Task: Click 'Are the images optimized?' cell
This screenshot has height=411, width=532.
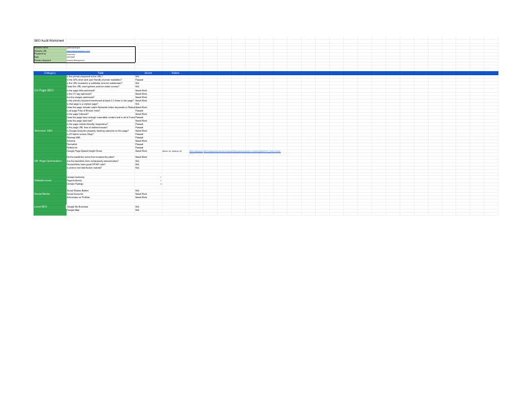Action: click(x=101, y=97)
